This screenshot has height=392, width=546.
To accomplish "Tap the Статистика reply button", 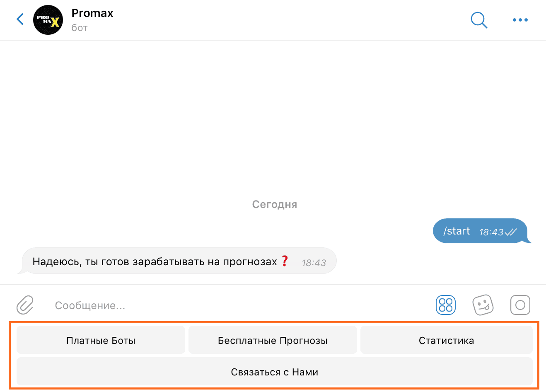I will (447, 340).
